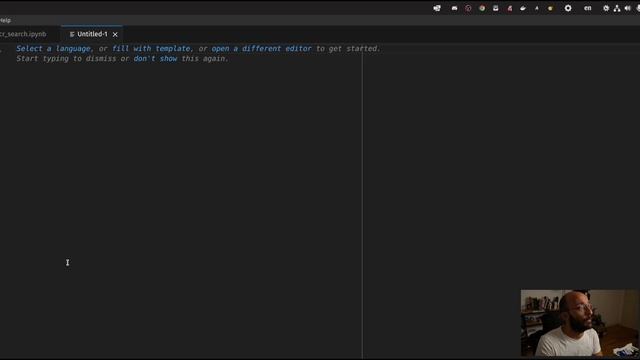Click the large white ring tray icon

click(x=568, y=8)
